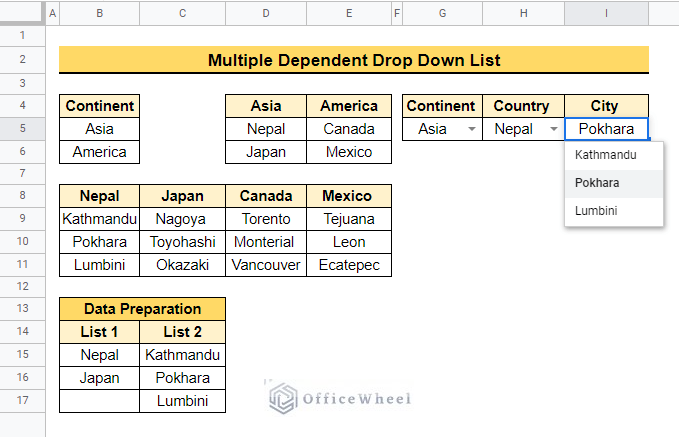Choose Lumbini from the dropdown list
Image resolution: width=679 pixels, height=437 pixels.
[596, 211]
